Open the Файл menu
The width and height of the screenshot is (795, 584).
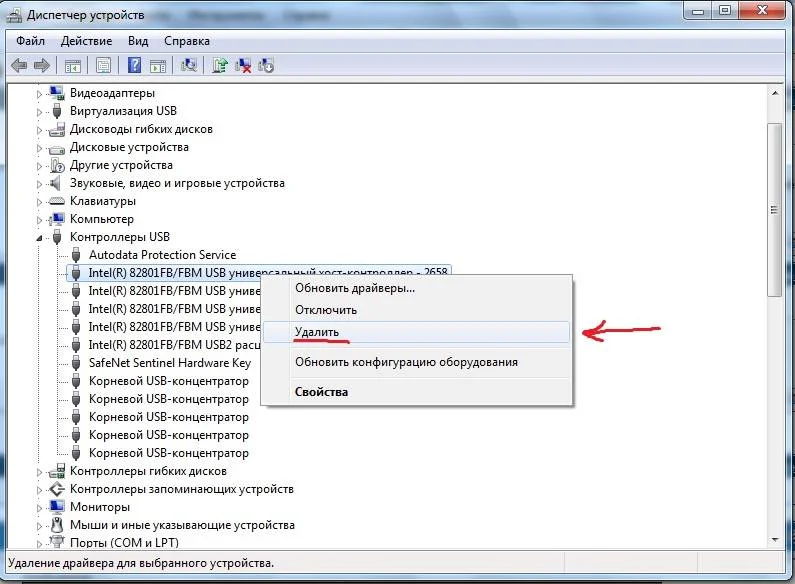[x=30, y=41]
